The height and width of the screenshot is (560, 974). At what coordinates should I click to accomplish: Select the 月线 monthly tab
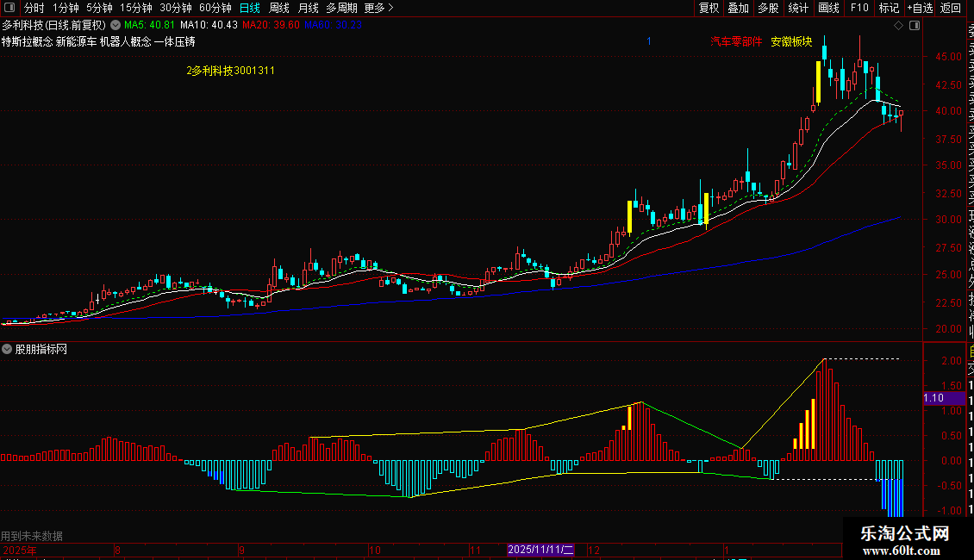coord(308,8)
